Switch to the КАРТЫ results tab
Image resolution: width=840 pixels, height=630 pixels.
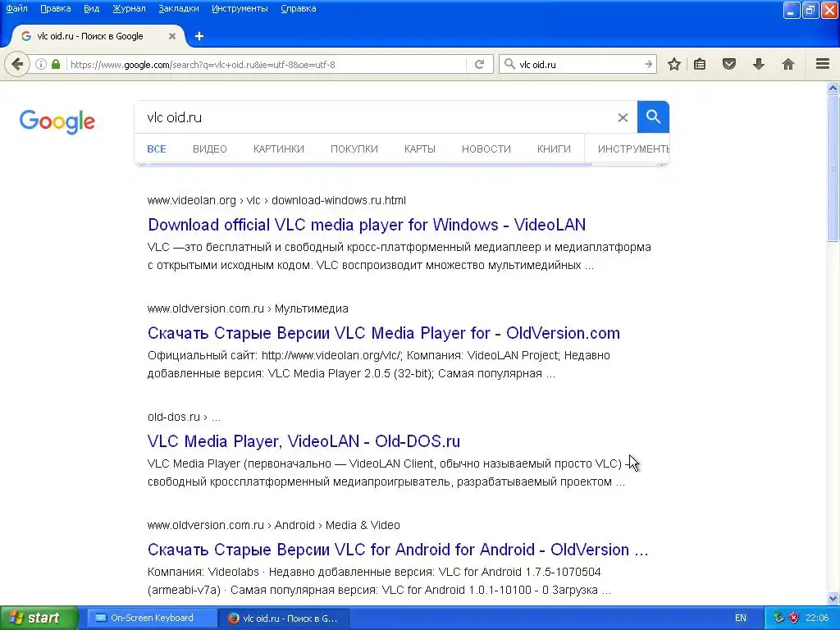(420, 149)
